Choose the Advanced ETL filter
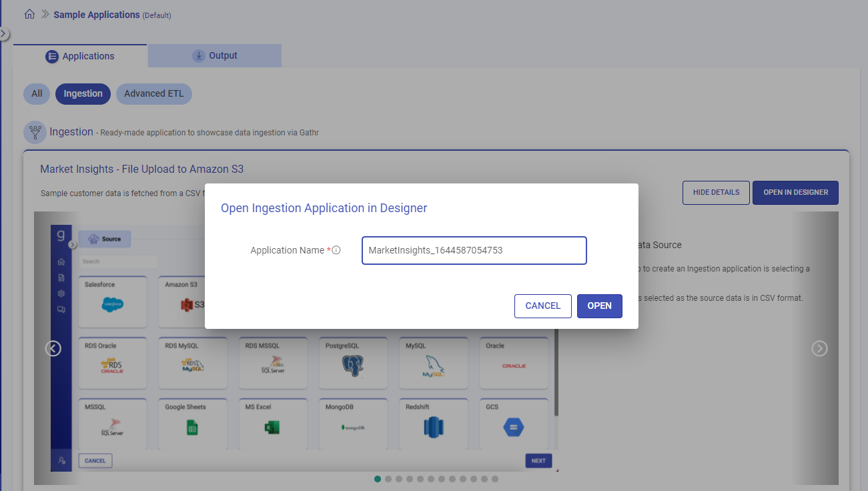Screen dimensions: 868x491 coord(153,93)
